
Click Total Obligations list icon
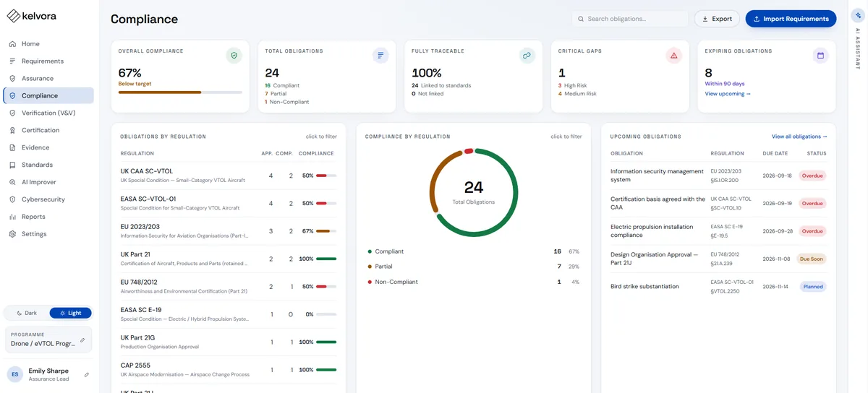[380, 55]
